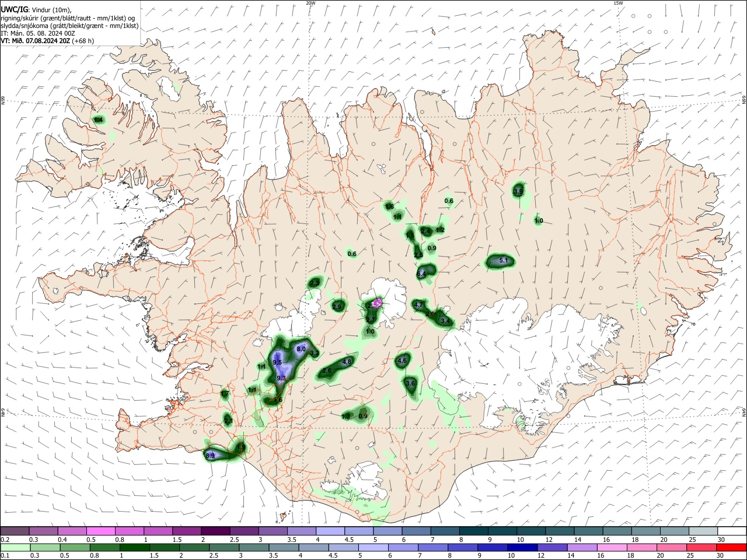
Task: Click the 3.4 rainfall value
Action: point(446,321)
